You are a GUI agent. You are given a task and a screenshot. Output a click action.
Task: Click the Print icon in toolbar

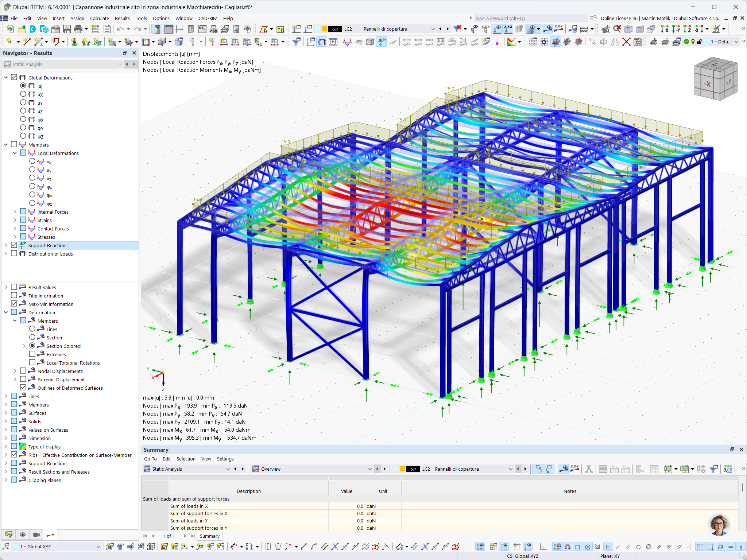(78, 29)
